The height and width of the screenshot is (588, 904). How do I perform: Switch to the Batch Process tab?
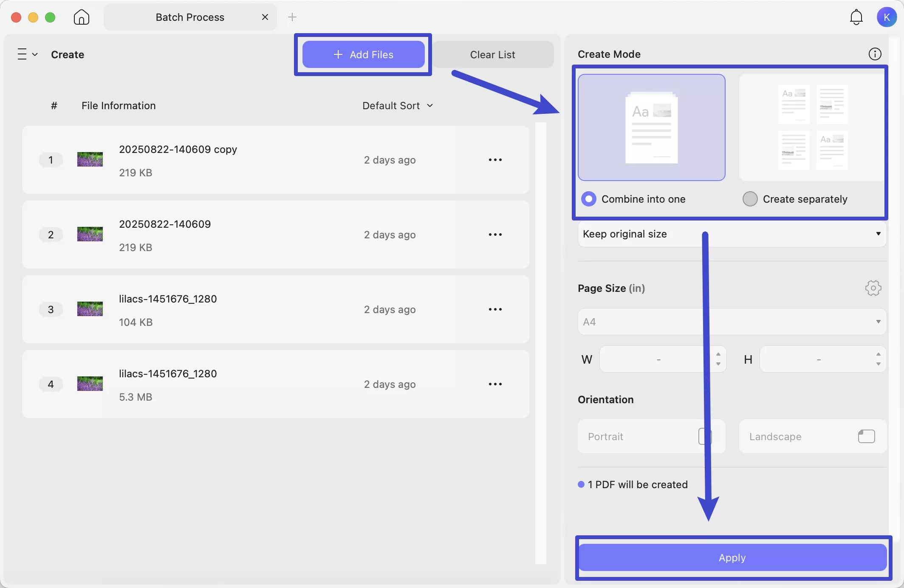click(x=189, y=17)
